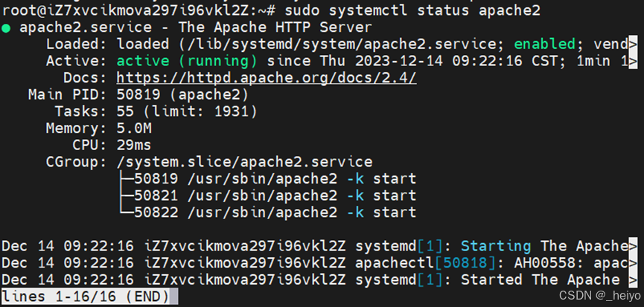
Task: Click truncation marker on 'Starting The Apache' line
Action: [633, 246]
